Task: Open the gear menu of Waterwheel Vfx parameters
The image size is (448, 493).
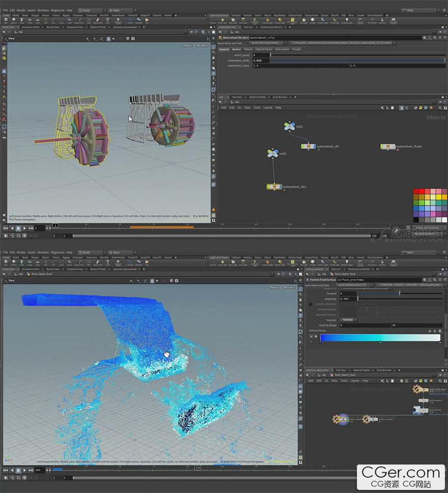Action: pyautogui.click(x=425, y=38)
